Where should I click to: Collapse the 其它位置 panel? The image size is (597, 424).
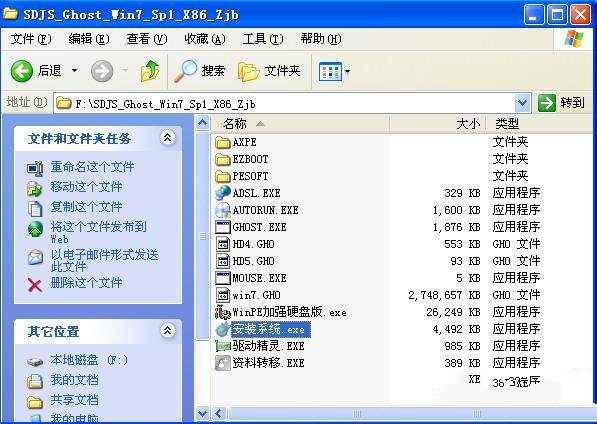point(167,331)
